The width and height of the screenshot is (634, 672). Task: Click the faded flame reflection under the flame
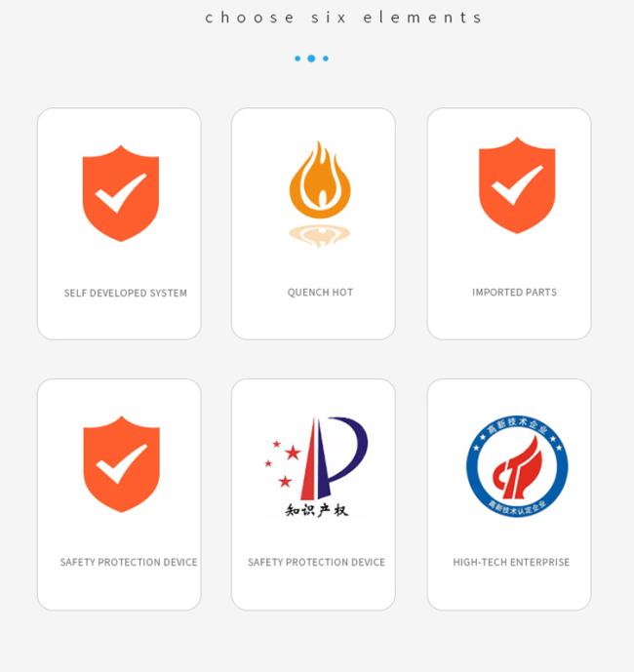click(320, 236)
